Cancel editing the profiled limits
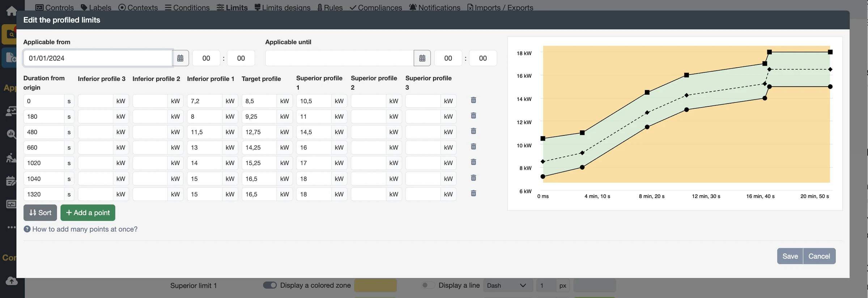Image resolution: width=868 pixels, height=298 pixels. 819,256
